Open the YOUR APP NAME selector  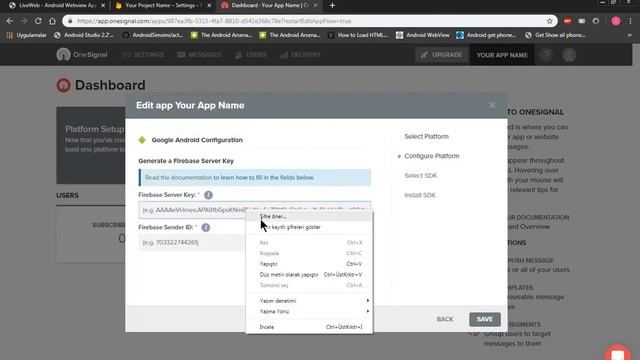coord(502,55)
